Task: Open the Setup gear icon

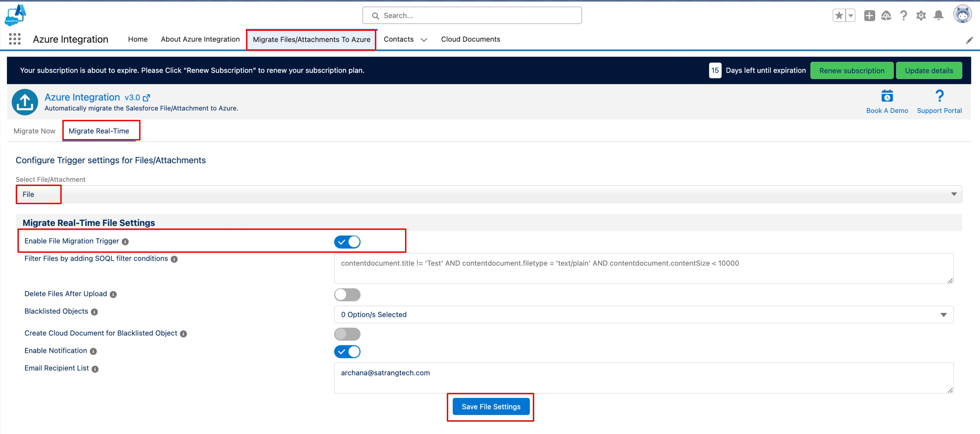Action: [921, 15]
